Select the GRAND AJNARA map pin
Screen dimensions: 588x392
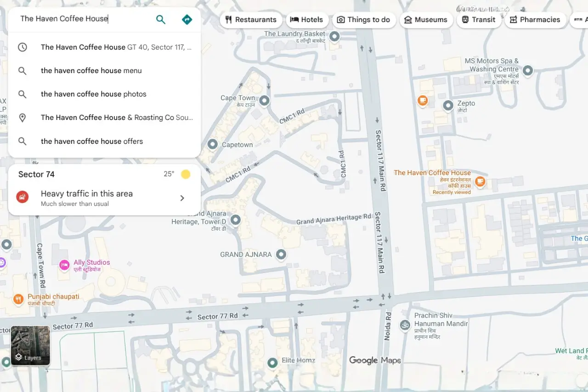pyautogui.click(x=281, y=254)
